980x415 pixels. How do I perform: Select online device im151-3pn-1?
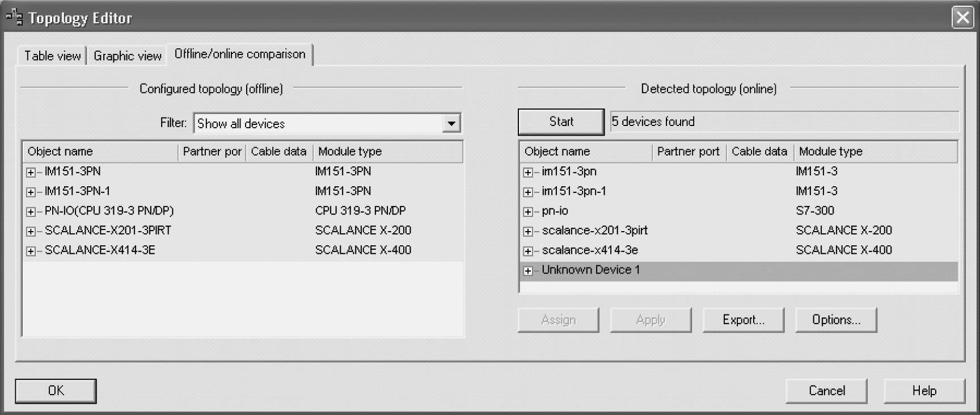coord(574,191)
